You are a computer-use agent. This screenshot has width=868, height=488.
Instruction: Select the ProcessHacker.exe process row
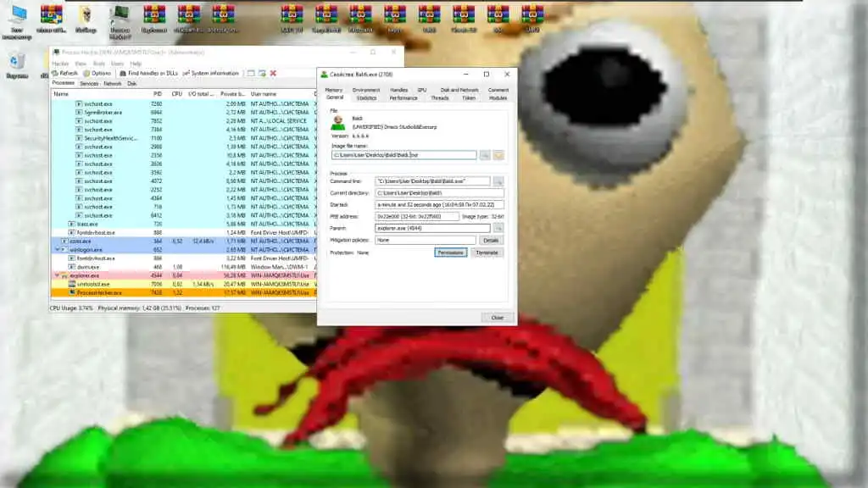point(183,292)
